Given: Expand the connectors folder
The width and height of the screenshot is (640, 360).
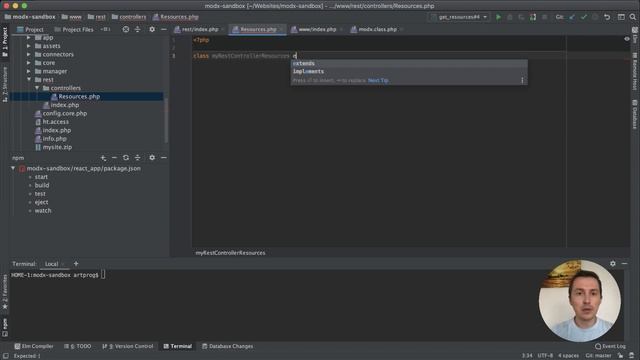Looking at the screenshot, I should pos(29,54).
